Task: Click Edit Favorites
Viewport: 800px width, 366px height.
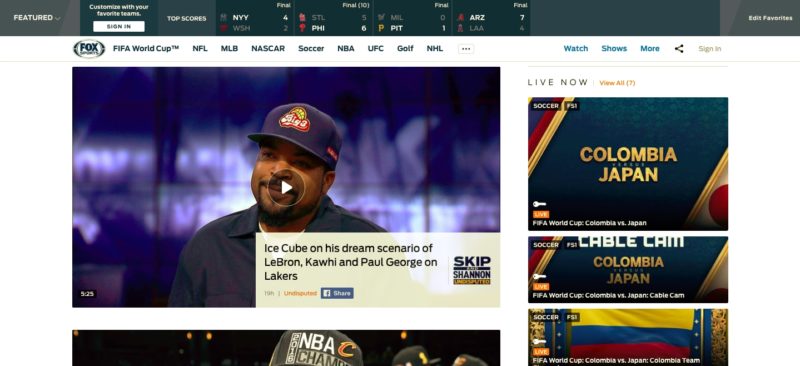Action: point(770,18)
